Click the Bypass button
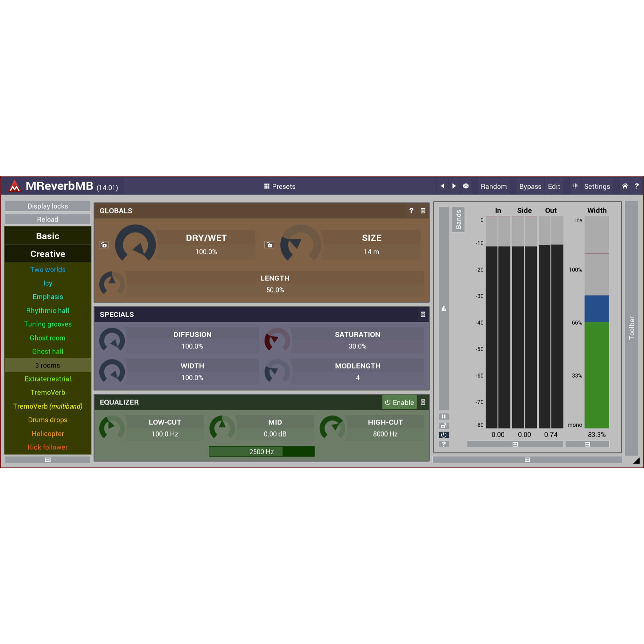Image resolution: width=644 pixels, height=644 pixels. 530,186
